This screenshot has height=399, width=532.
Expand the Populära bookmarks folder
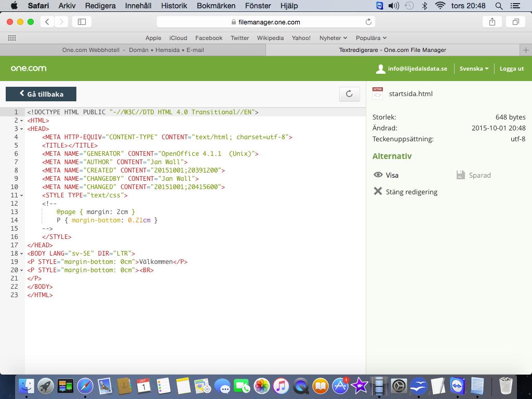tap(371, 38)
